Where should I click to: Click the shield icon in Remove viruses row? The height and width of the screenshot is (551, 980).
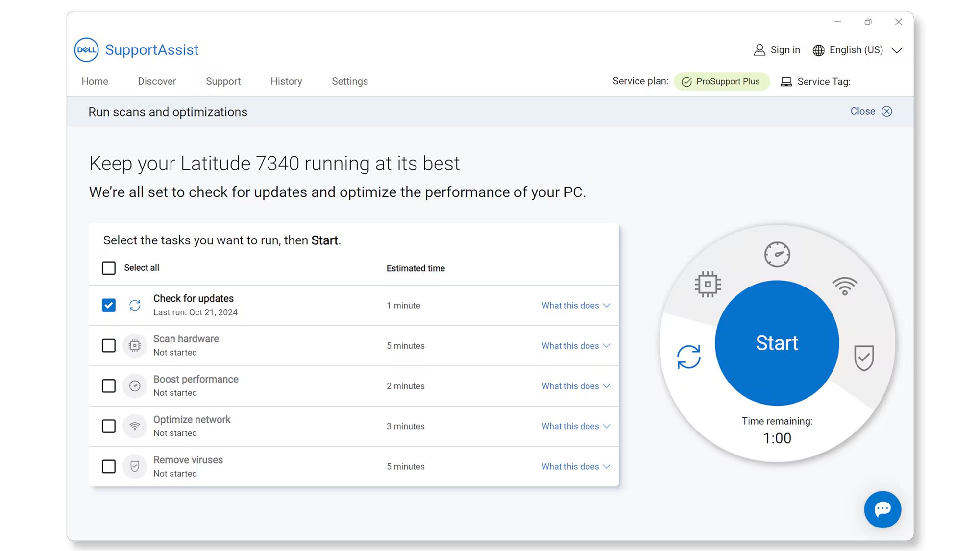[135, 467]
